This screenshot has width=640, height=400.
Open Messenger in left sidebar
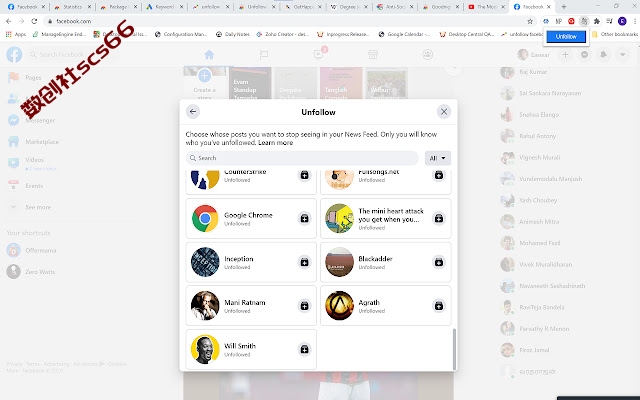(40, 120)
